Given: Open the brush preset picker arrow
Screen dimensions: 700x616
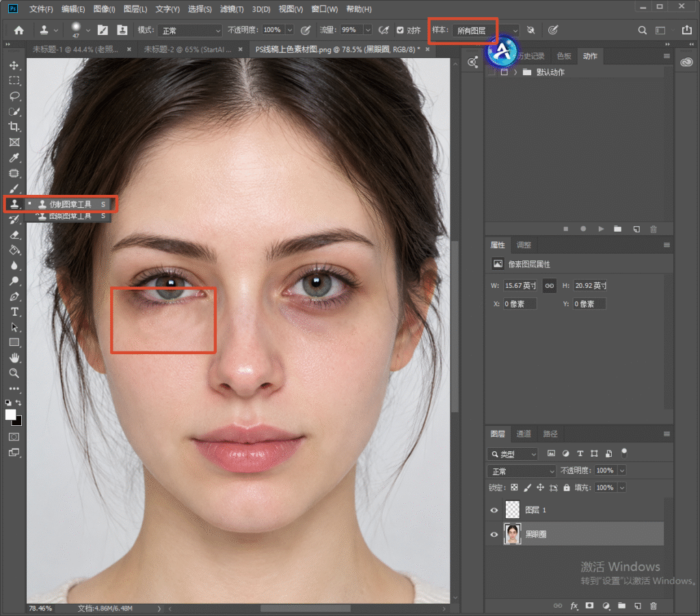Looking at the screenshot, I should 88,30.
